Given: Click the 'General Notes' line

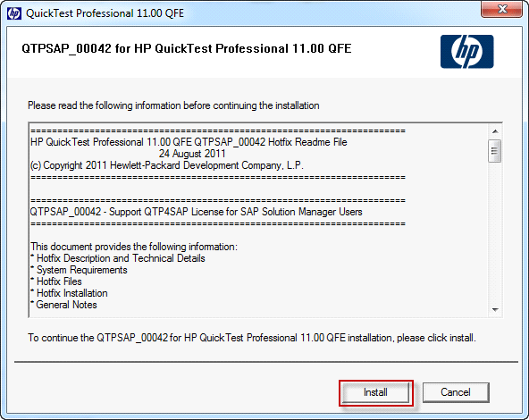Looking at the screenshot, I should pos(63,305).
